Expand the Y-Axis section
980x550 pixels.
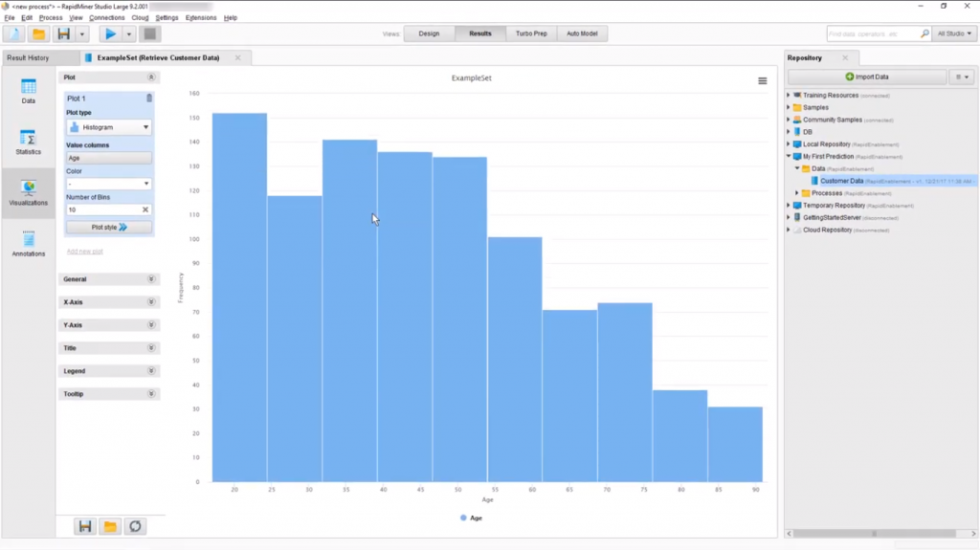point(151,325)
